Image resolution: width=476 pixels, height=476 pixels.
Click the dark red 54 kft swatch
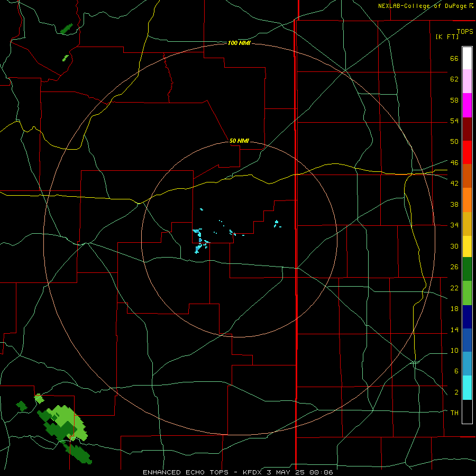[467, 129]
